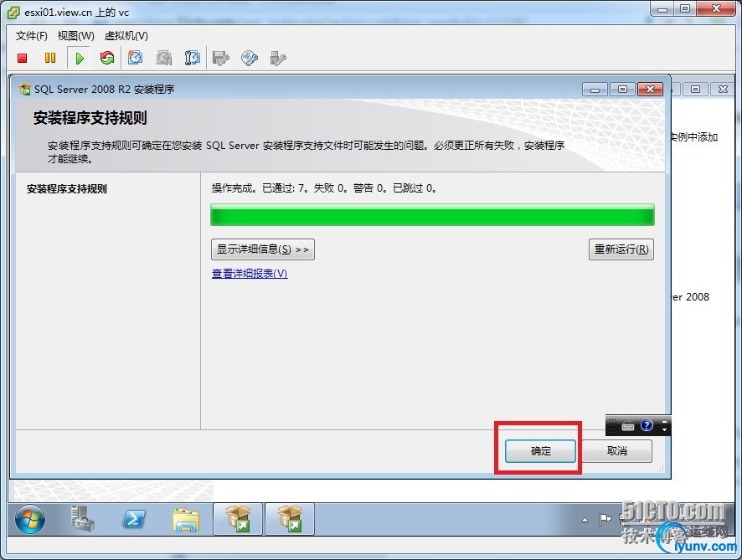Click the red Power Off button in the console toolbar

tap(23, 58)
